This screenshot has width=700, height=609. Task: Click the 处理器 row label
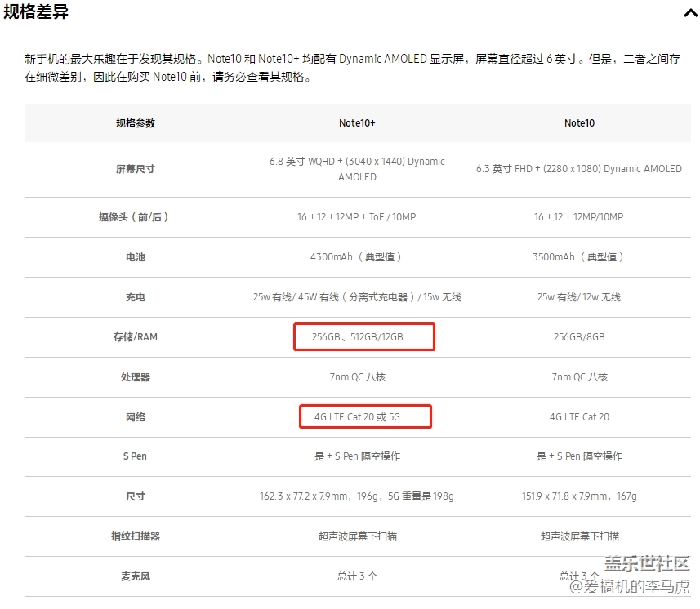click(136, 377)
